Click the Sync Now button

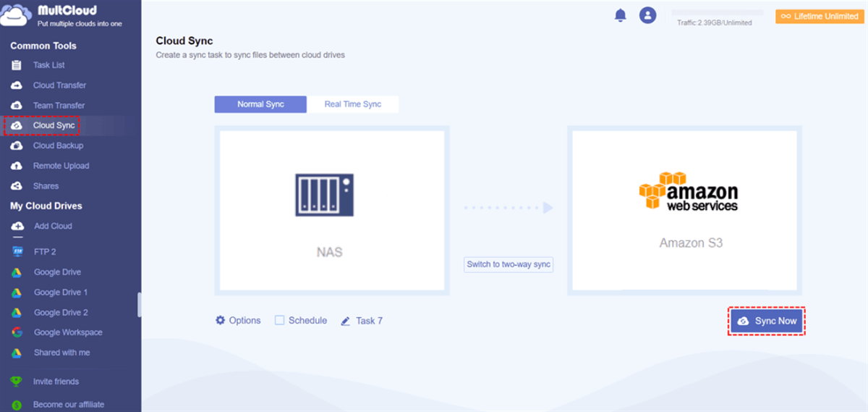point(767,321)
